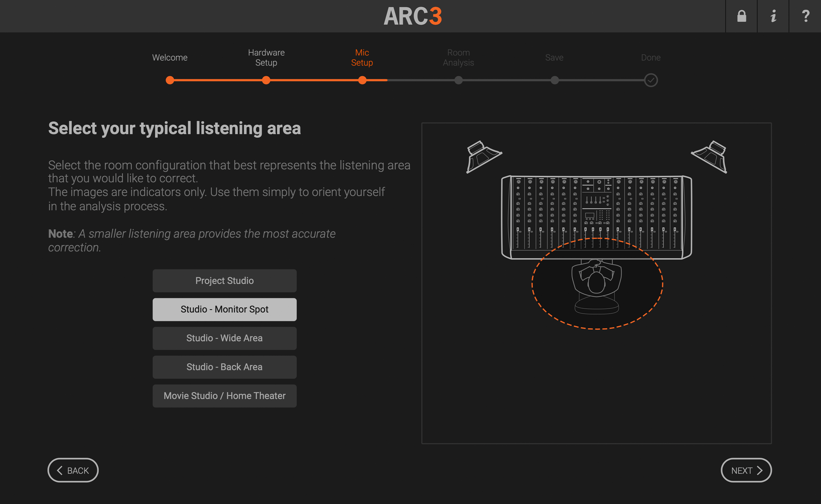
Task: Click the speaker illustration on the left
Action: 483,156
